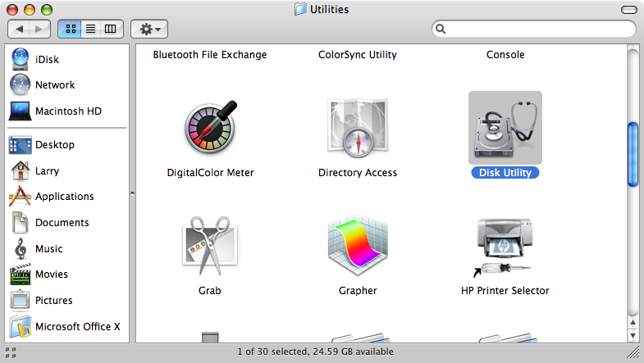
Task: Click the HP Printer Selector name label
Action: coord(505,291)
